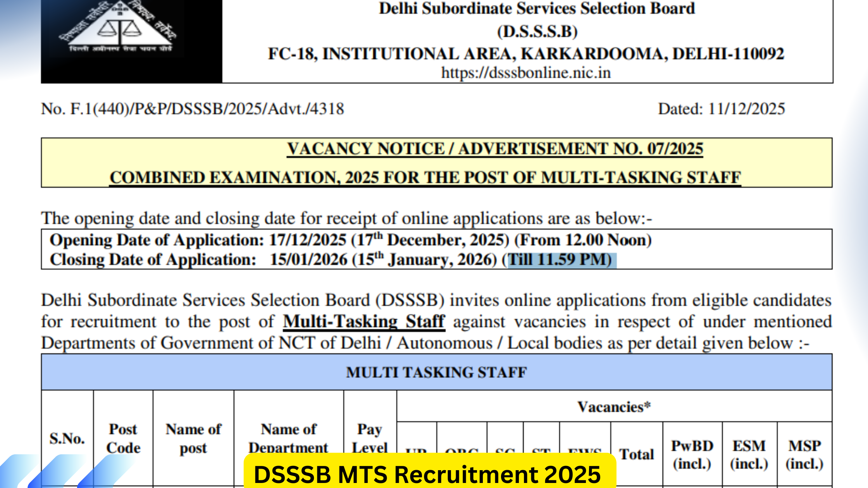Screen dimensions: 868x488
Task: Expand the Name of Department column
Action: tap(289, 438)
